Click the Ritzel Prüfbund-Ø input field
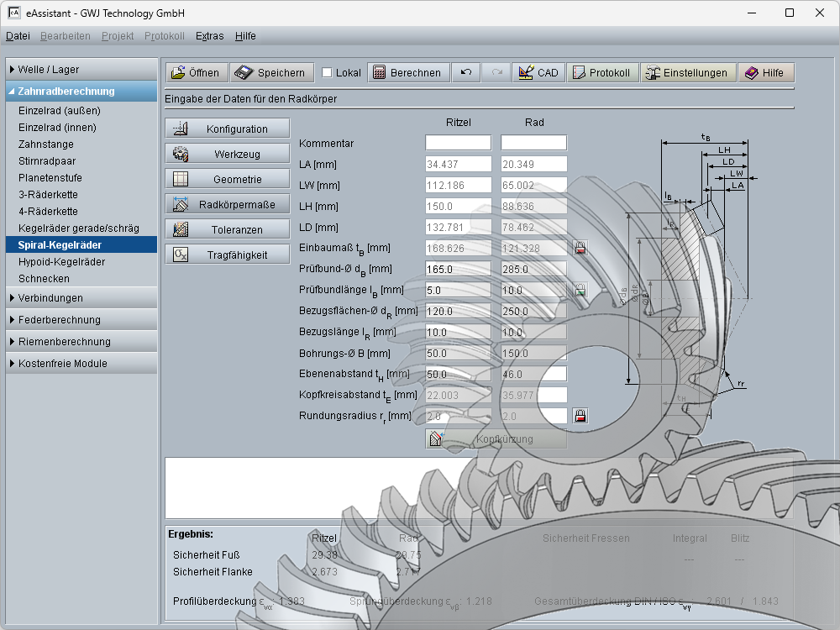Viewport: 840px width, 630px height. click(x=458, y=270)
